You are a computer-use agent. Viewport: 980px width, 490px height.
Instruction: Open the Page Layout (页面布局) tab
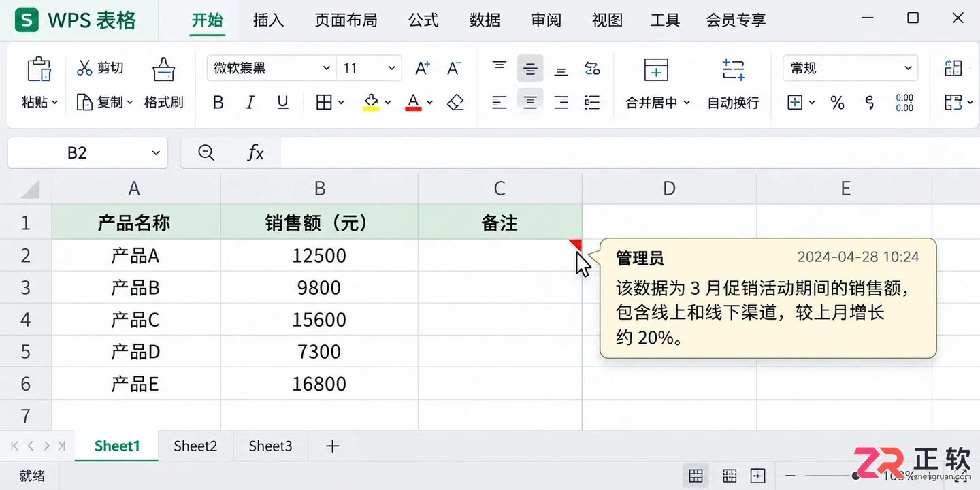click(x=346, y=20)
